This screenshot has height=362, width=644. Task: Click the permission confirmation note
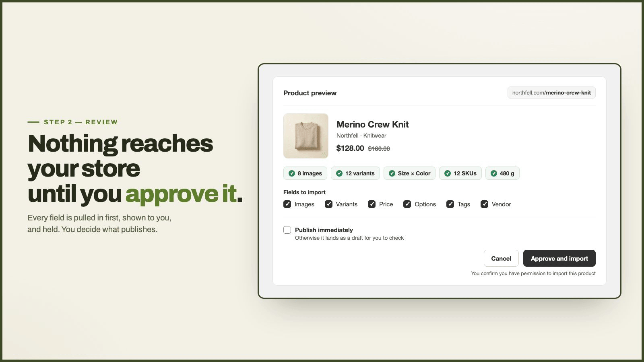[x=533, y=274]
